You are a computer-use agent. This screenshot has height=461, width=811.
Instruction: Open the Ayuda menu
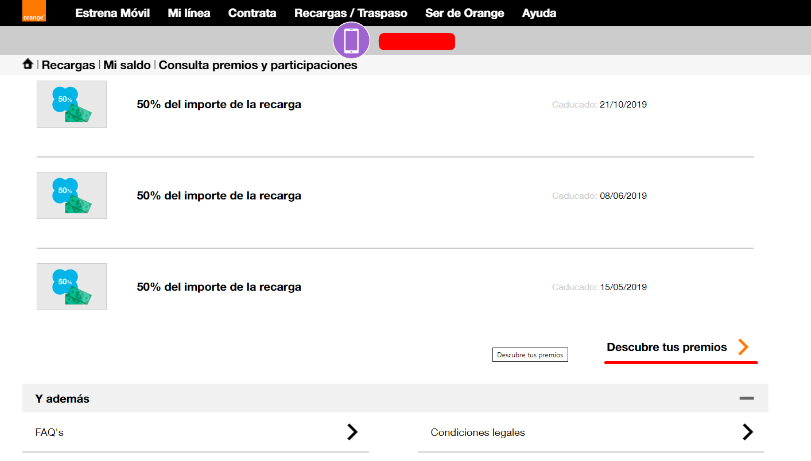tap(539, 13)
